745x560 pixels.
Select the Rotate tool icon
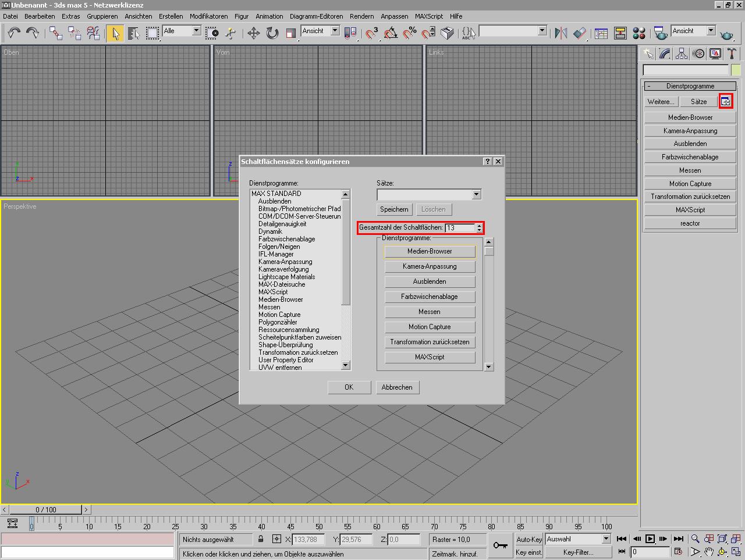tap(272, 33)
